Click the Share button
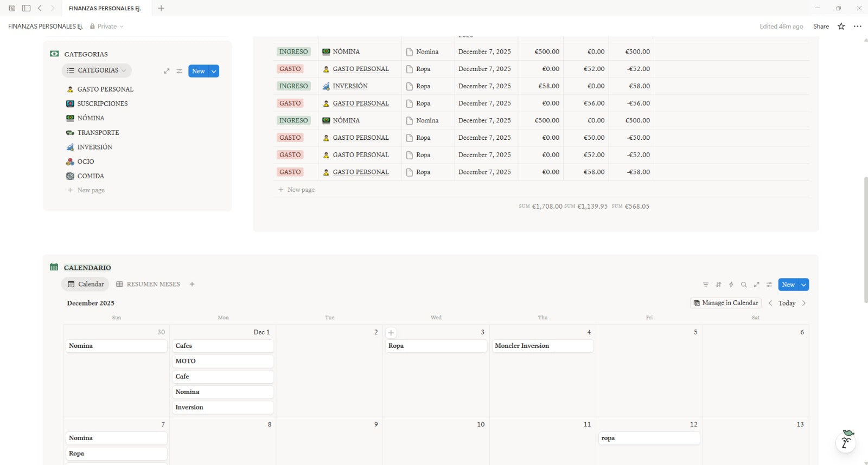The image size is (868, 465). [821, 26]
